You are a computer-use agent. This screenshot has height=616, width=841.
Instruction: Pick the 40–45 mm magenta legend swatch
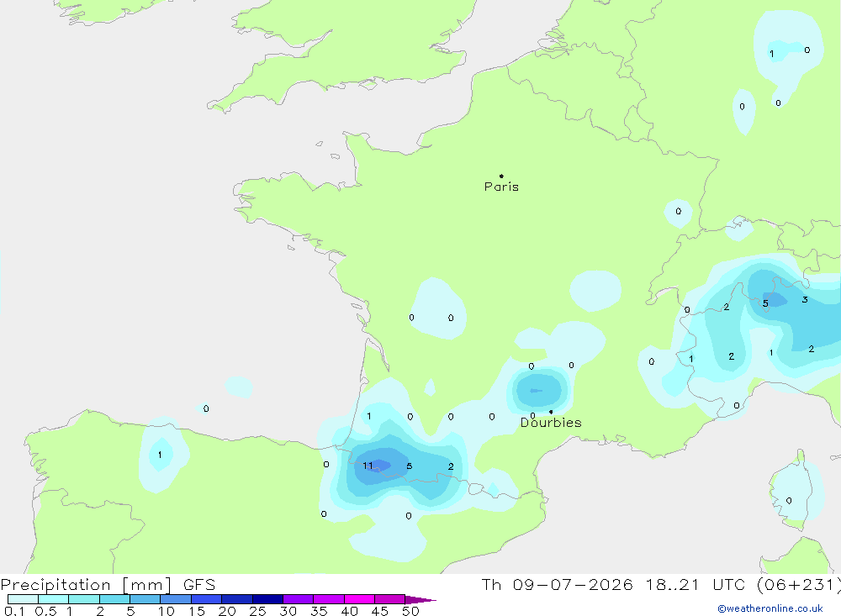[x=359, y=599]
